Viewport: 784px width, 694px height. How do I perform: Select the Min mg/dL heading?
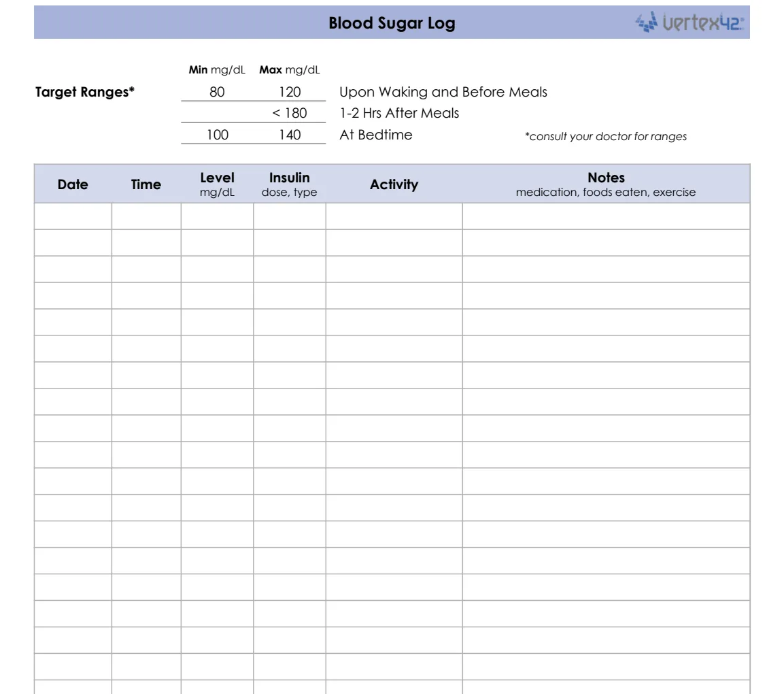point(217,69)
